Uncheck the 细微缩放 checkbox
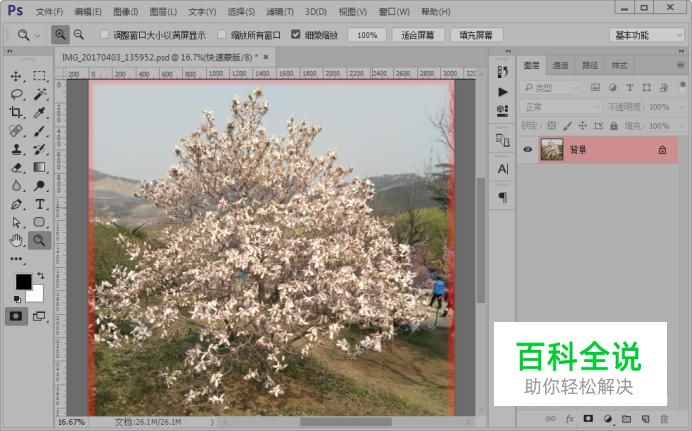 click(x=296, y=34)
